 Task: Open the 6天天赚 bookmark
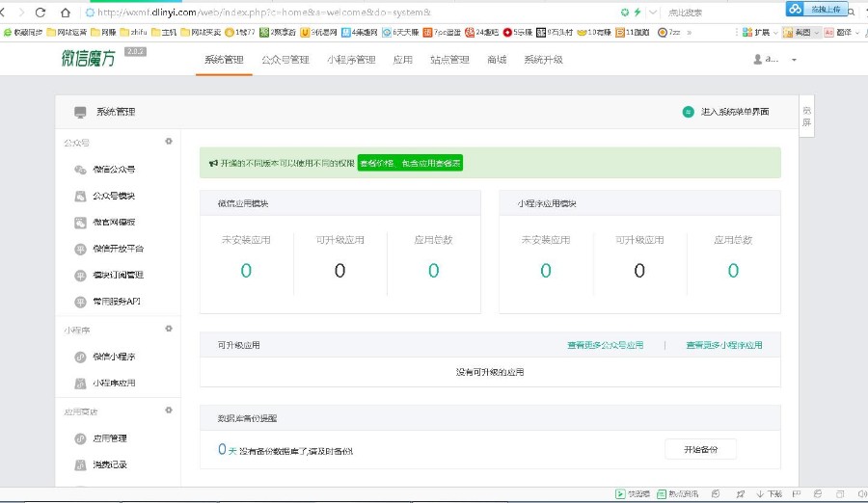tap(401, 32)
